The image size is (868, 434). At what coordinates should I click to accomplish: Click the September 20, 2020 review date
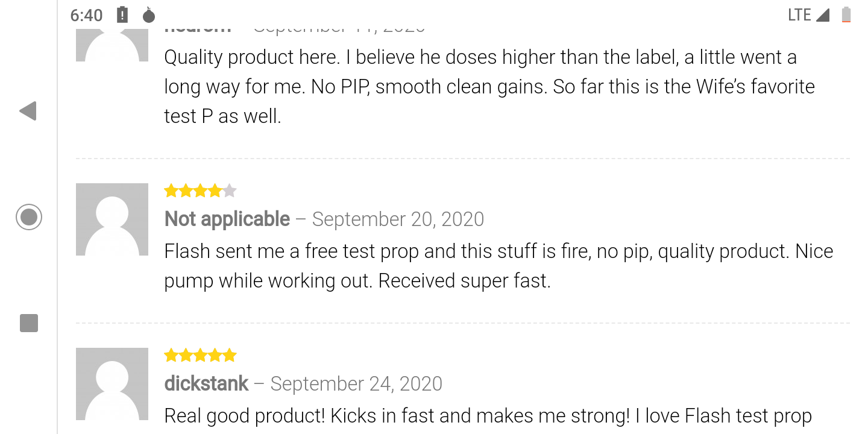(x=398, y=219)
